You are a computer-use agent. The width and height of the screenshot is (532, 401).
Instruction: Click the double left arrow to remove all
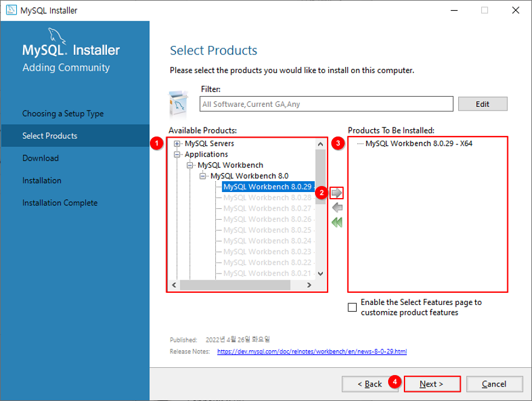tap(337, 222)
